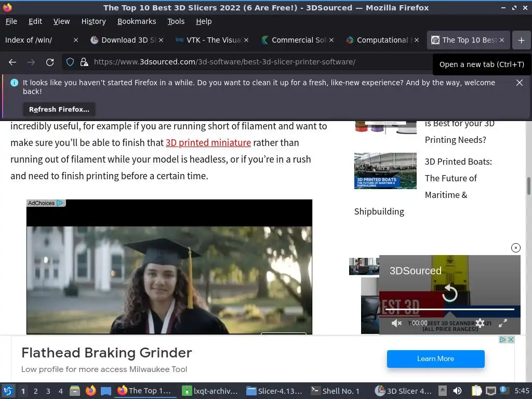Click the Flathead Braking Grinder headline
This screenshot has width=532, height=399.
(107, 353)
